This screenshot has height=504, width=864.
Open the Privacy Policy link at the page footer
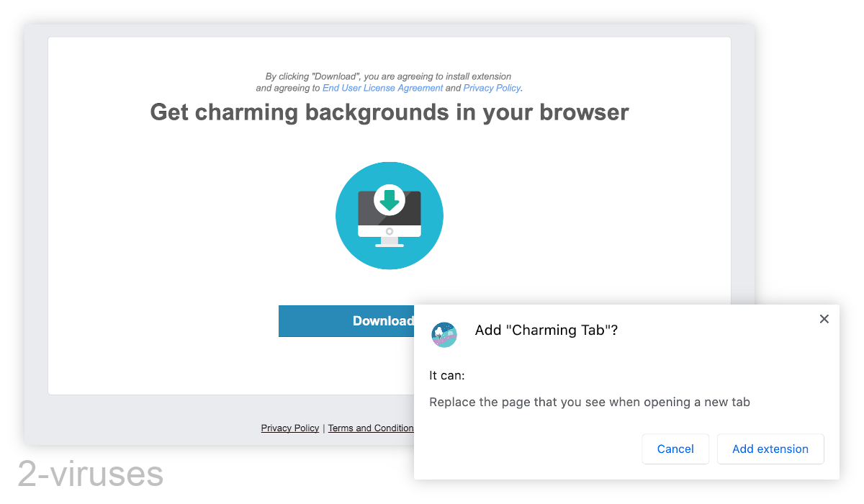(x=289, y=428)
